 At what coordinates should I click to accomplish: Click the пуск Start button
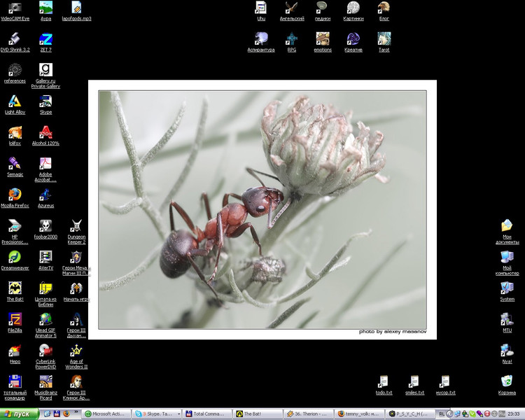point(20,414)
